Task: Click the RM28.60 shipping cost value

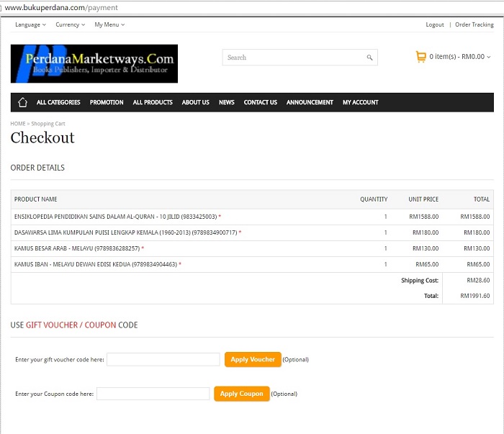Action: pyautogui.click(x=478, y=280)
